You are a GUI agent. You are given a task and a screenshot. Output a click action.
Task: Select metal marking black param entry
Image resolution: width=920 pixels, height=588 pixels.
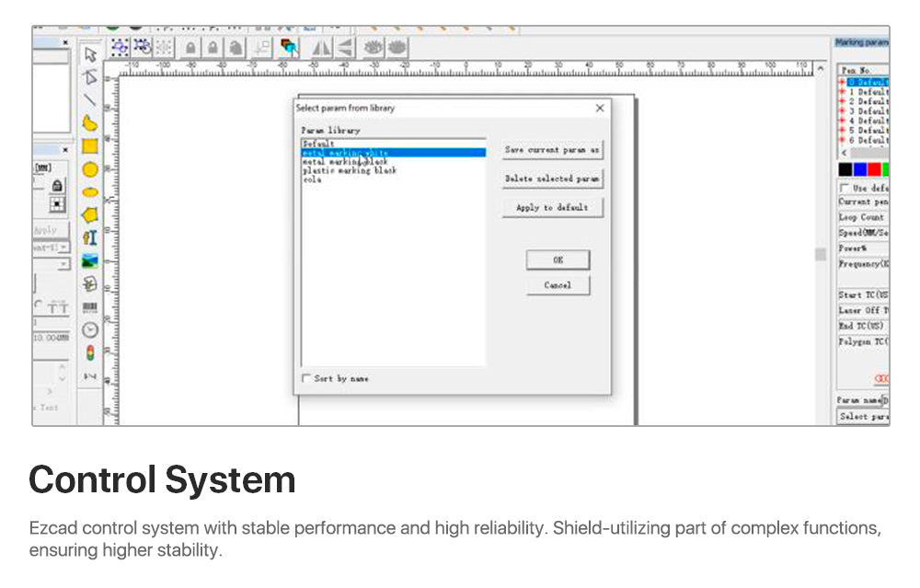tap(394, 161)
